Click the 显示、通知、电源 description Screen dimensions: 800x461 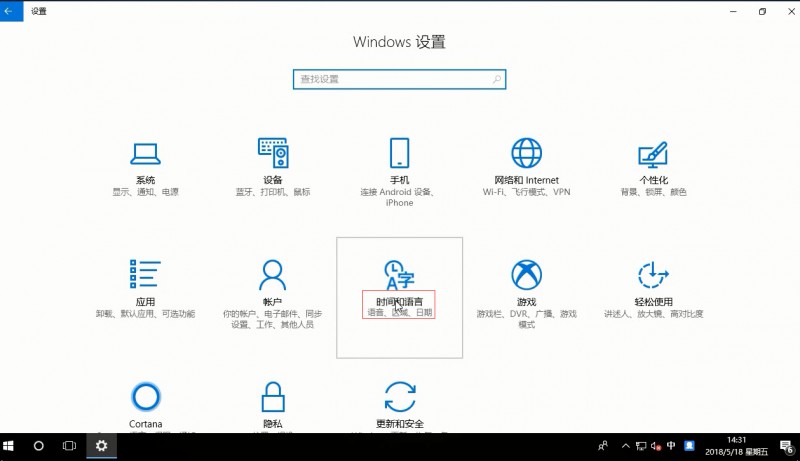(145, 192)
